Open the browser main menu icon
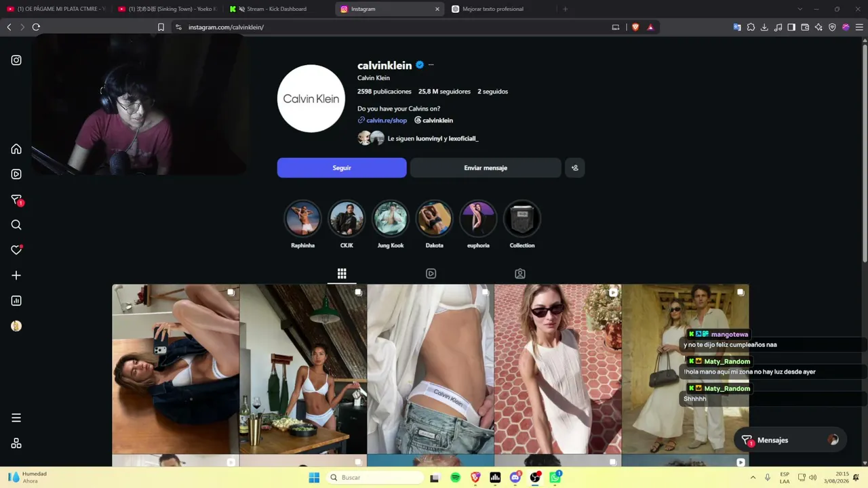This screenshot has width=868, height=488. coord(859,27)
